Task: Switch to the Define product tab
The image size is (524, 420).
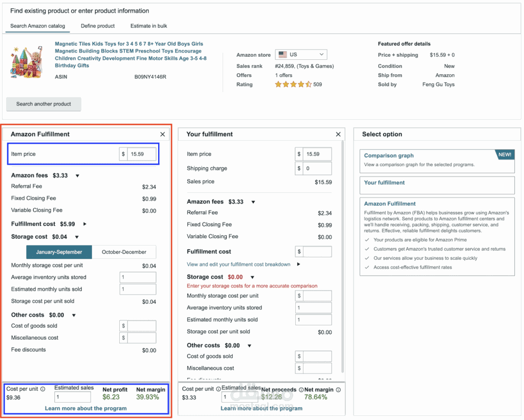Action: click(x=98, y=26)
